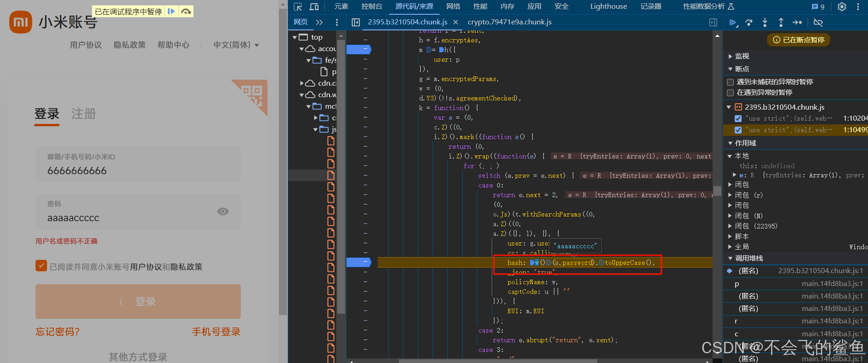Screen dimensions: 868x363
Task: Step over next function call
Action: point(749,22)
